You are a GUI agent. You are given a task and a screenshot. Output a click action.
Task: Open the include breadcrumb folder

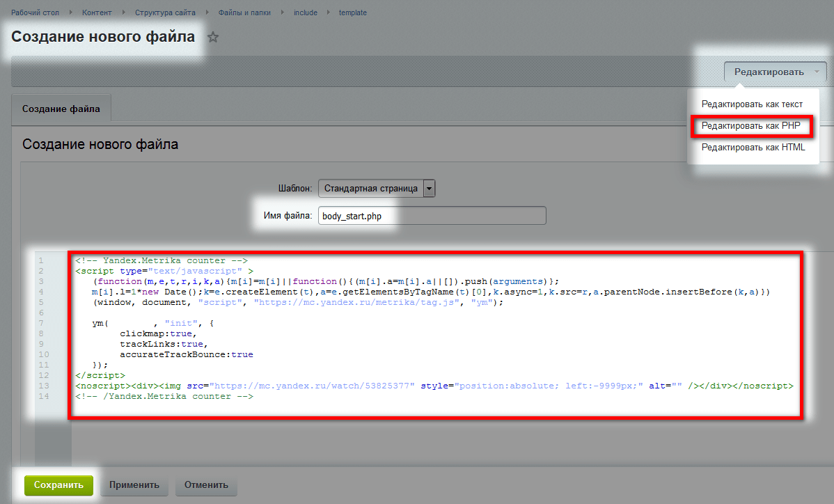(306, 13)
